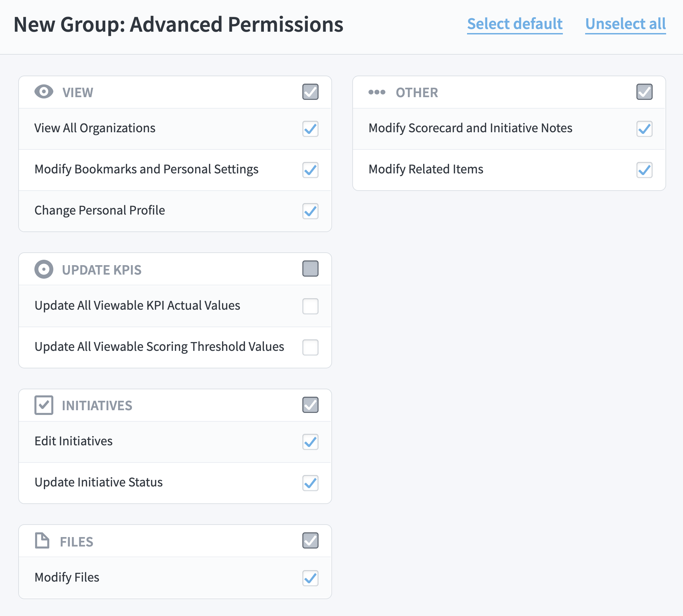Click the Select default link
683x616 pixels.
515,24
